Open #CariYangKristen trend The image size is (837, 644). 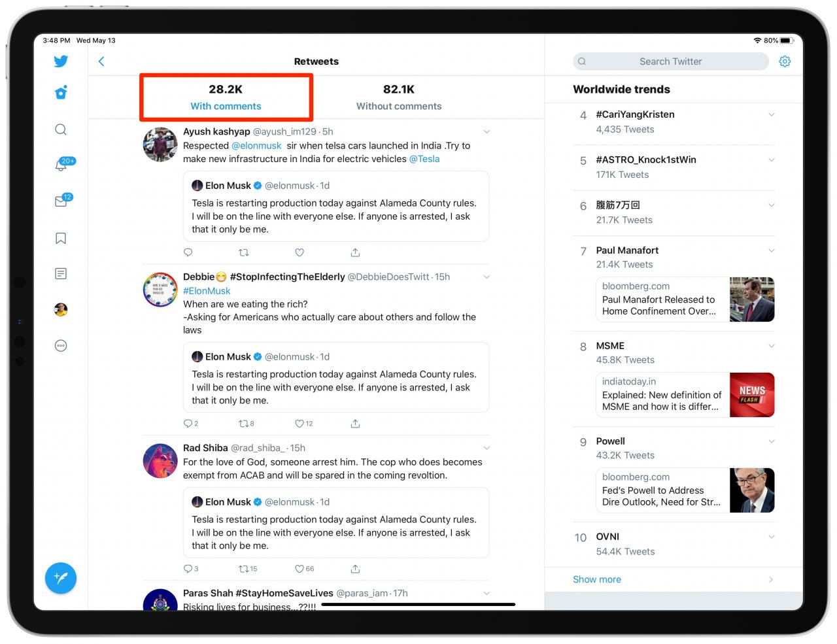[x=674, y=122]
